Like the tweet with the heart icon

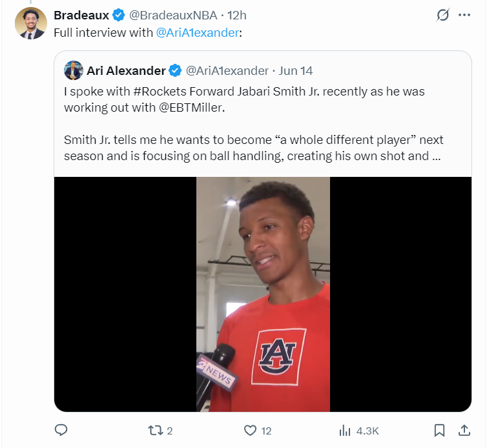pyautogui.click(x=250, y=431)
